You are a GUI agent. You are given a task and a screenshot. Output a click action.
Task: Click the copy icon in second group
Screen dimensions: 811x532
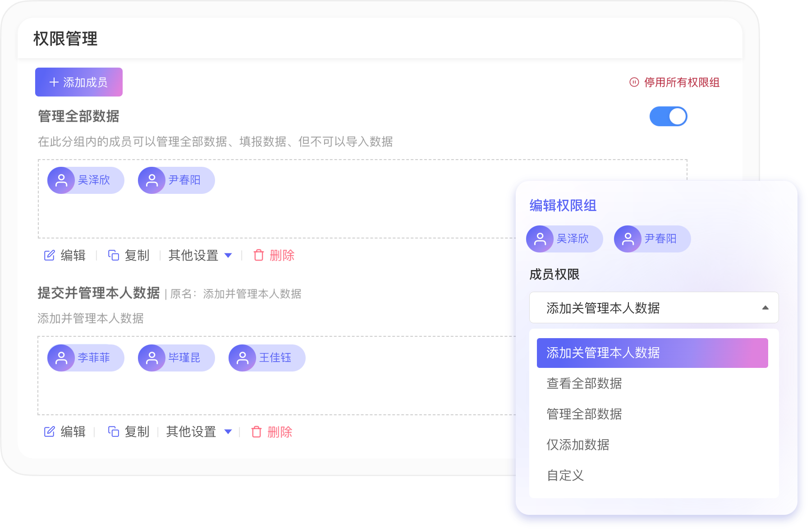114,432
